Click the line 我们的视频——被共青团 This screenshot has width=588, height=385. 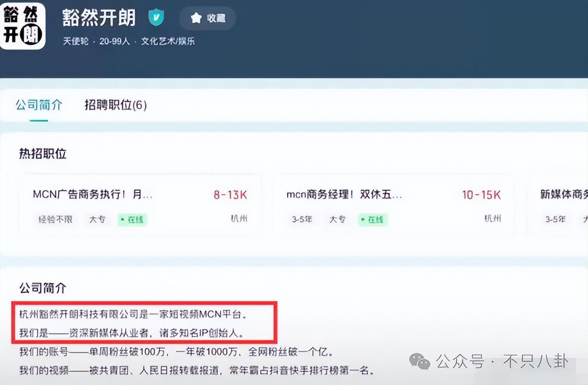click(x=197, y=370)
